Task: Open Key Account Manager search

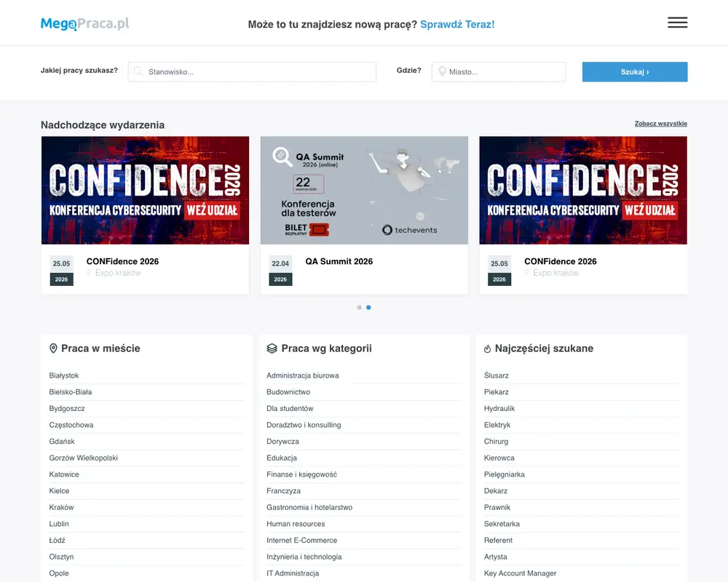Action: (x=520, y=573)
